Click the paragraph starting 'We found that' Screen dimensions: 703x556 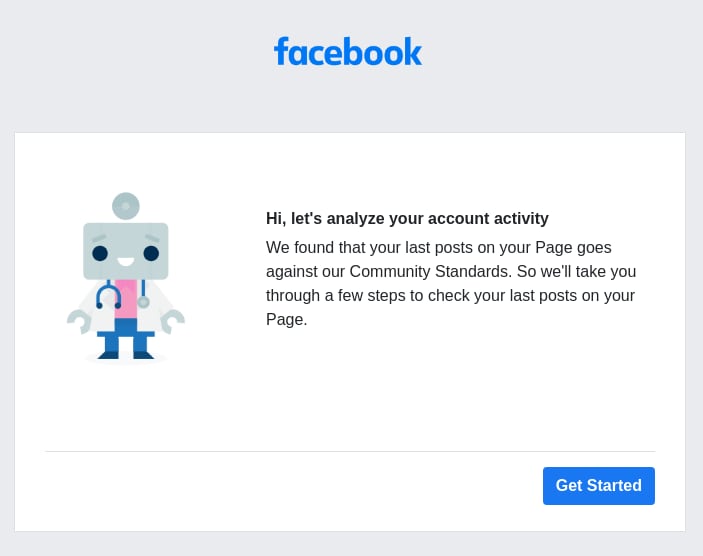point(451,283)
